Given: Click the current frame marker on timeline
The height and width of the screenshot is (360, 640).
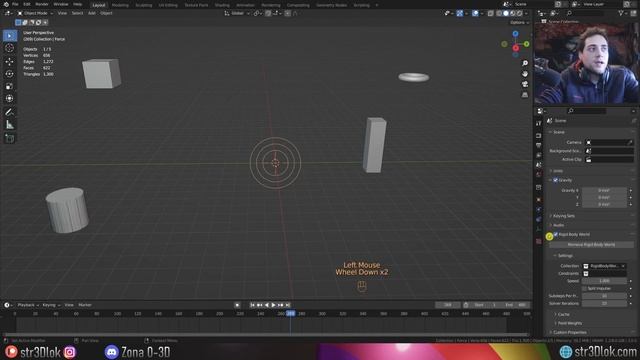Looking at the screenshot, I should click(x=290, y=313).
